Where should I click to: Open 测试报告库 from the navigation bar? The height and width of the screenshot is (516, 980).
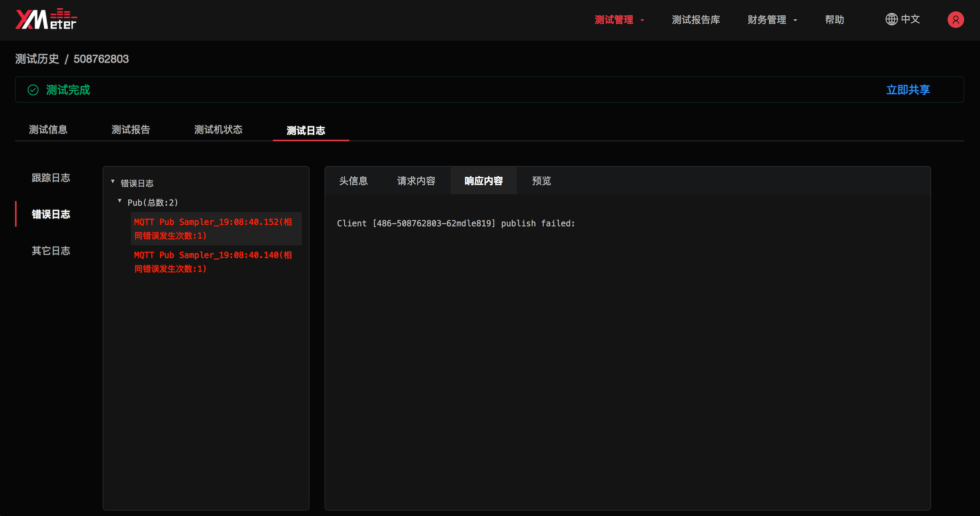pyautogui.click(x=696, y=19)
